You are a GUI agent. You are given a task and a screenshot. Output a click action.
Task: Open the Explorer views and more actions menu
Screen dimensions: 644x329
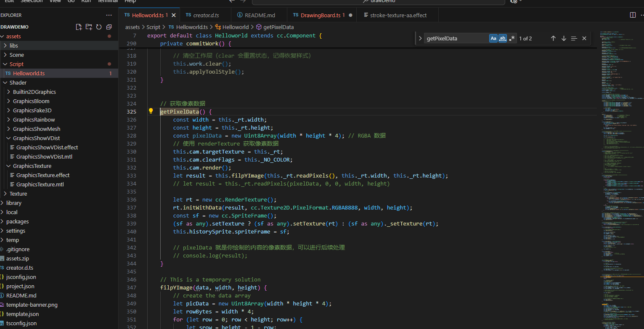click(109, 15)
